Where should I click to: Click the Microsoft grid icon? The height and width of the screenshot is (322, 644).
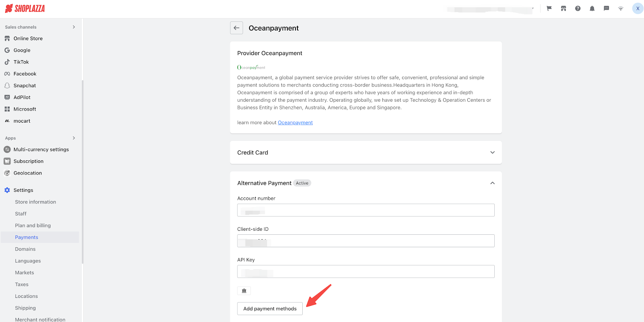pos(7,109)
